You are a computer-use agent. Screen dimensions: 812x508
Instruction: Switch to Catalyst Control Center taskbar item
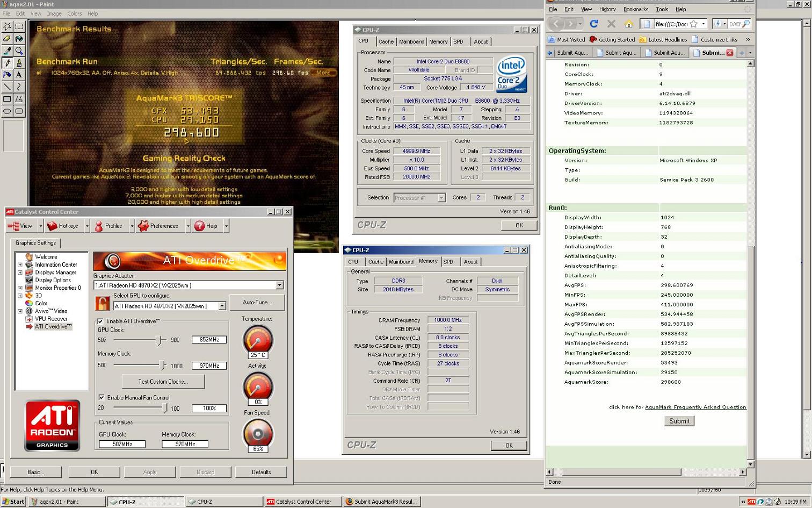coord(303,502)
